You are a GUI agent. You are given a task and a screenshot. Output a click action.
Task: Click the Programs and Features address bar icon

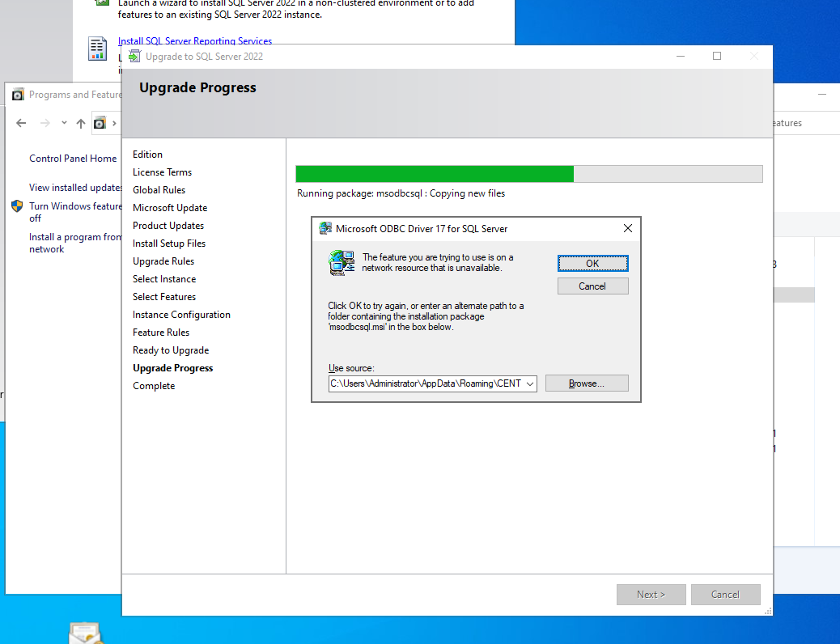coord(100,123)
